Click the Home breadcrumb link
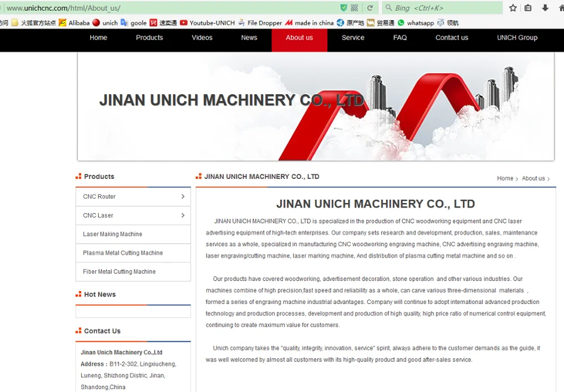The width and height of the screenshot is (564, 392). 505,178
